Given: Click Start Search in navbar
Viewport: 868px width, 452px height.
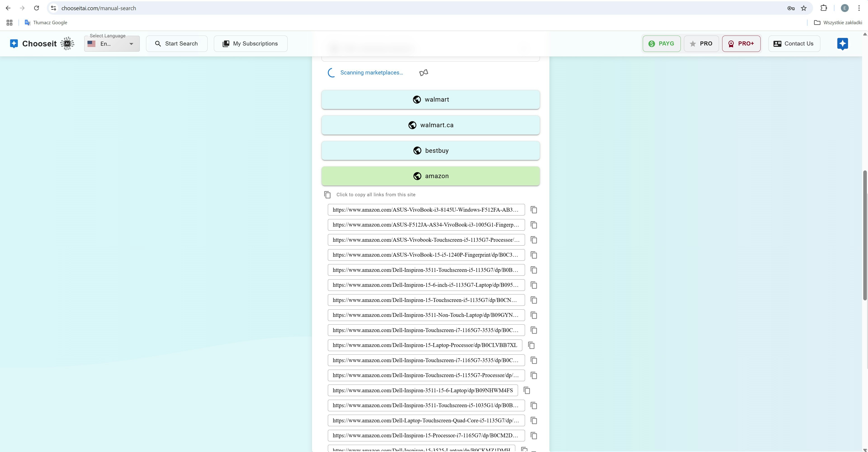Looking at the screenshot, I should click(177, 43).
